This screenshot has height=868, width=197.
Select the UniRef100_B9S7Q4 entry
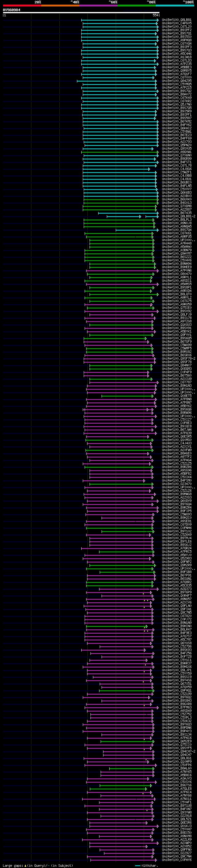pyautogui.click(x=177, y=230)
